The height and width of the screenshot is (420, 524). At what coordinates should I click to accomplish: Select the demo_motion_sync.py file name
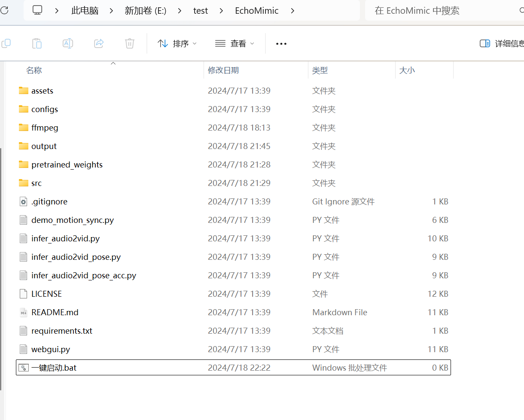click(73, 220)
